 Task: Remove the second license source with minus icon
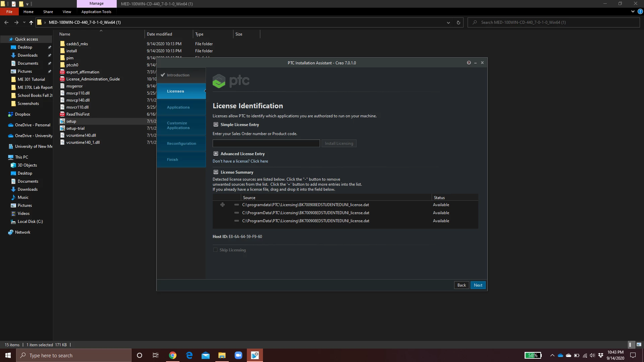[x=236, y=213]
